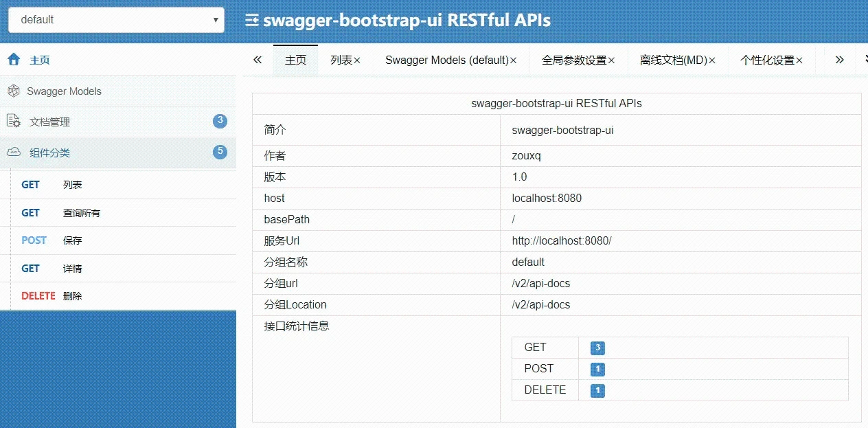Click the Swagger Models cube icon
868x428 pixels.
pos(13,91)
